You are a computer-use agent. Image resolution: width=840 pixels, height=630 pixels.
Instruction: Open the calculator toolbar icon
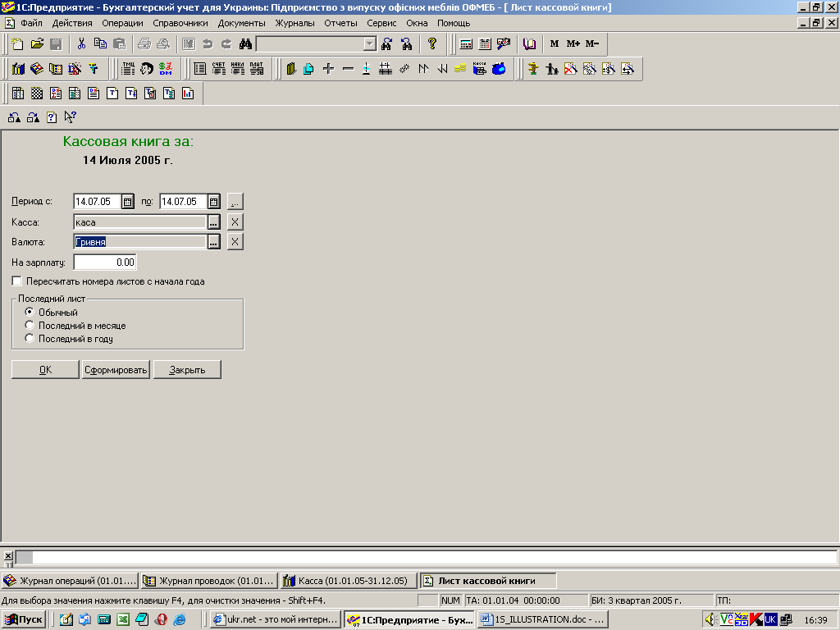point(466,44)
